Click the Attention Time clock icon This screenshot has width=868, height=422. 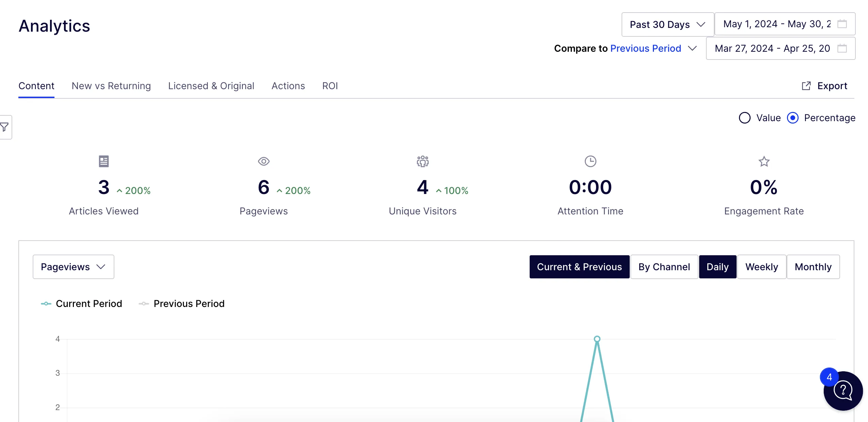[x=591, y=161]
